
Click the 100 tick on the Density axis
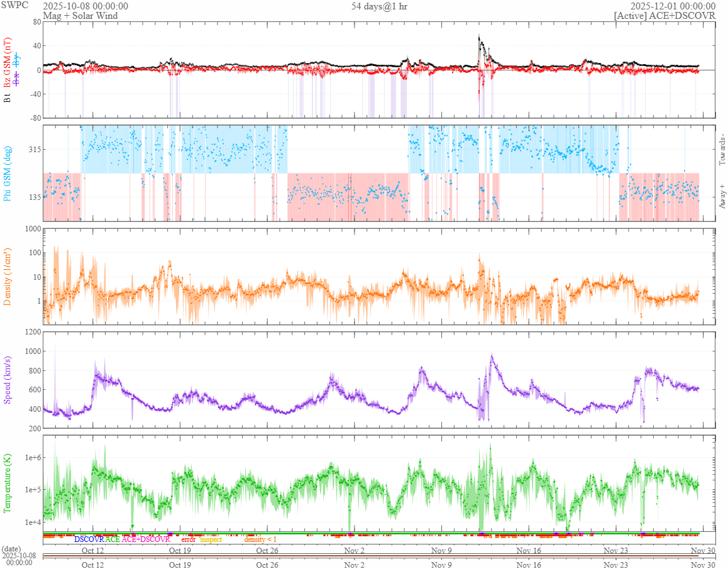coord(35,253)
